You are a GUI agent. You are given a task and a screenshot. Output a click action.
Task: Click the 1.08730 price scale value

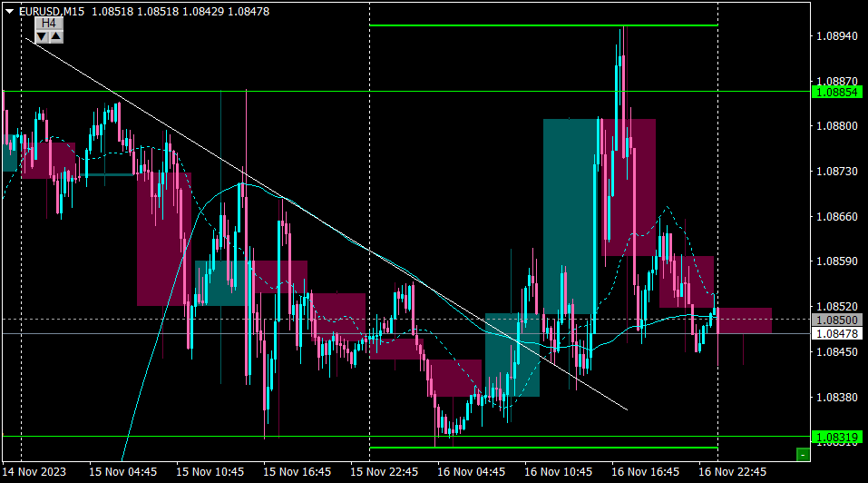(837, 172)
